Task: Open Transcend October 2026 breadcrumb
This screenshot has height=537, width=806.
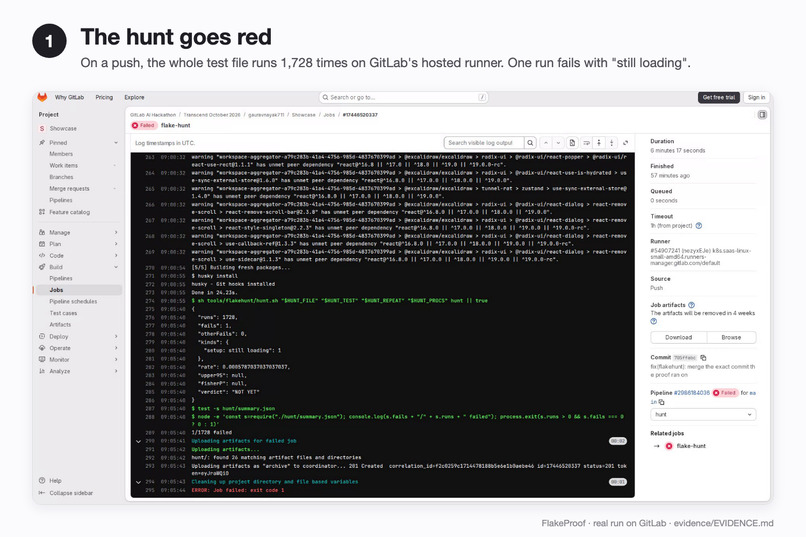Action: [212, 115]
